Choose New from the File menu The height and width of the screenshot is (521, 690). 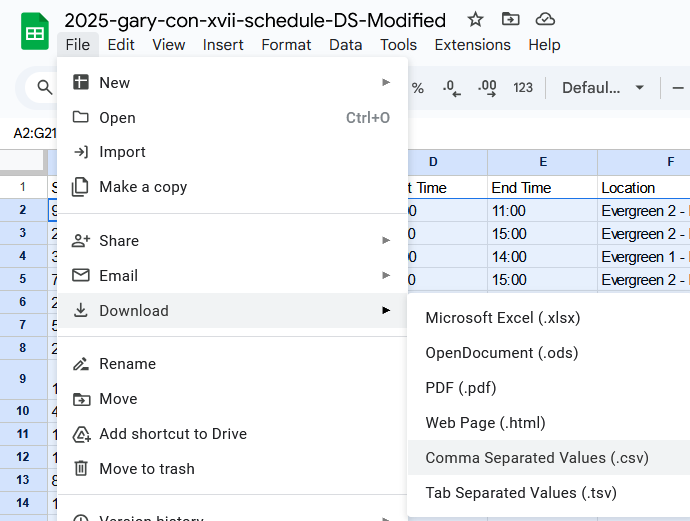point(232,83)
